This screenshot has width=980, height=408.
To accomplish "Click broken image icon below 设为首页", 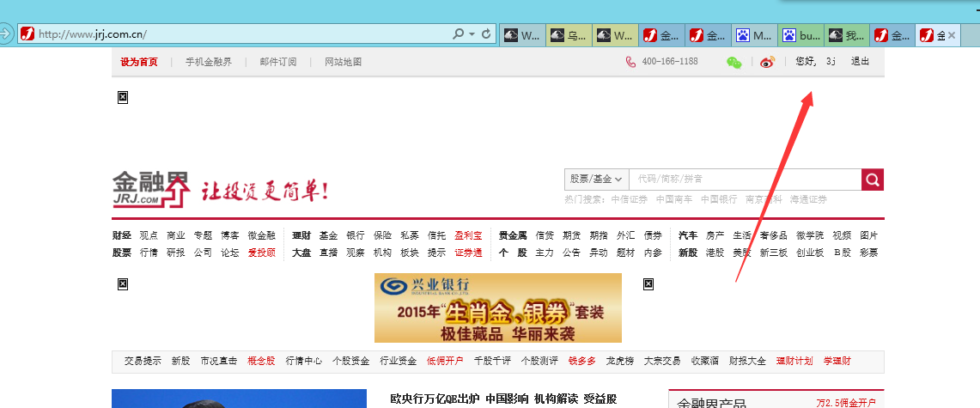I will (123, 97).
